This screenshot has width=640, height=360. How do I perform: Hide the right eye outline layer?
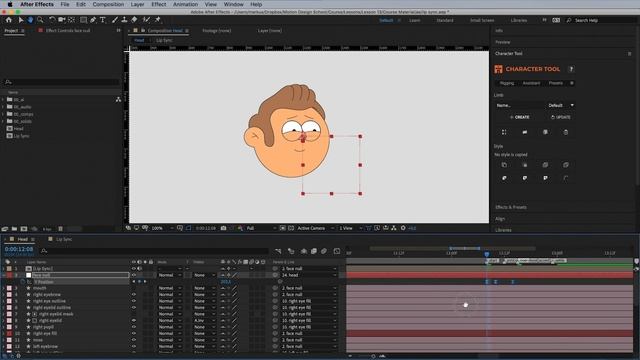point(134,301)
